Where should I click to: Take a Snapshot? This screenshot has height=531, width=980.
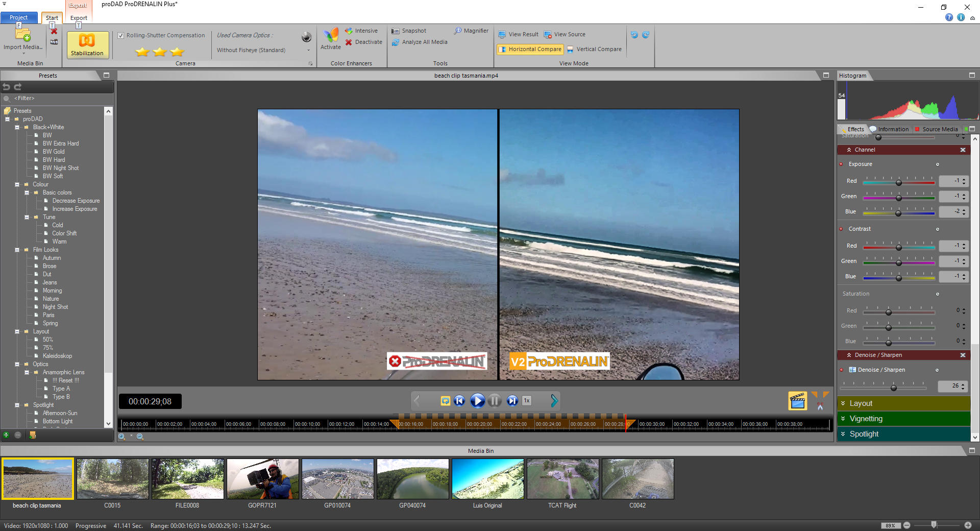coord(409,31)
